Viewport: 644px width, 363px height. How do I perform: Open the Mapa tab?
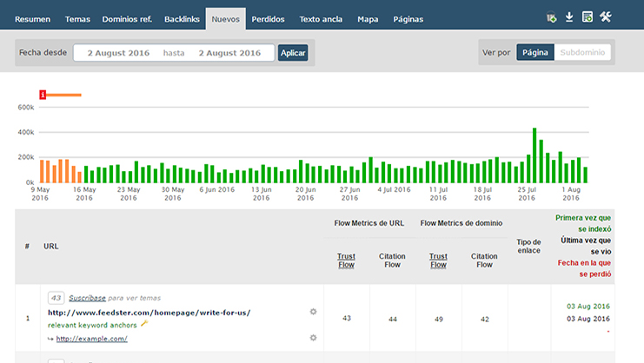click(368, 19)
